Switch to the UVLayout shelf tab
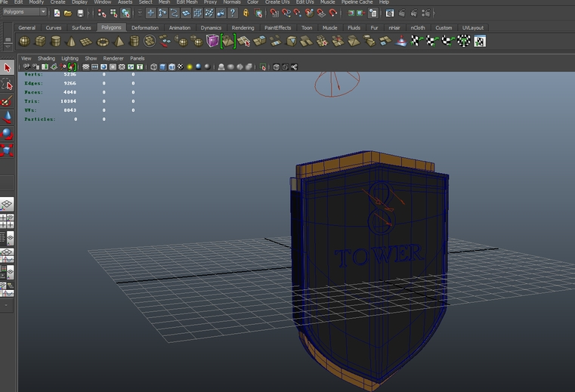Image resolution: width=575 pixels, height=392 pixels. point(473,27)
